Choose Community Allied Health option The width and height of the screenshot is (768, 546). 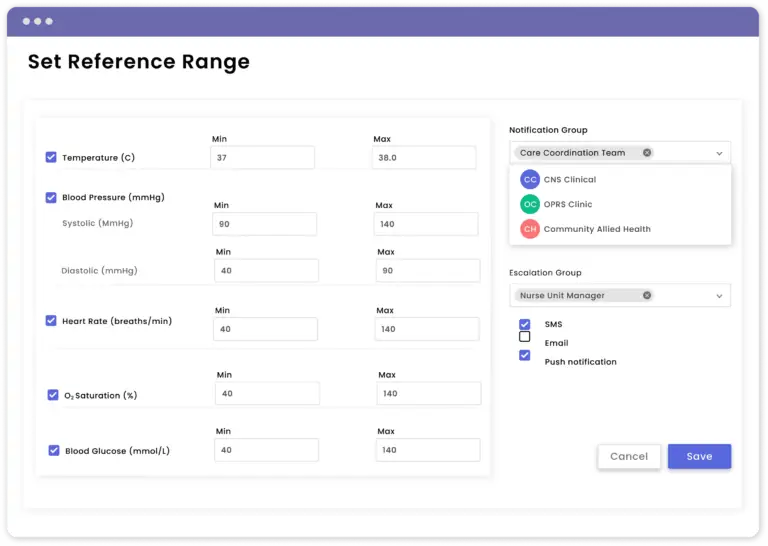coord(620,229)
